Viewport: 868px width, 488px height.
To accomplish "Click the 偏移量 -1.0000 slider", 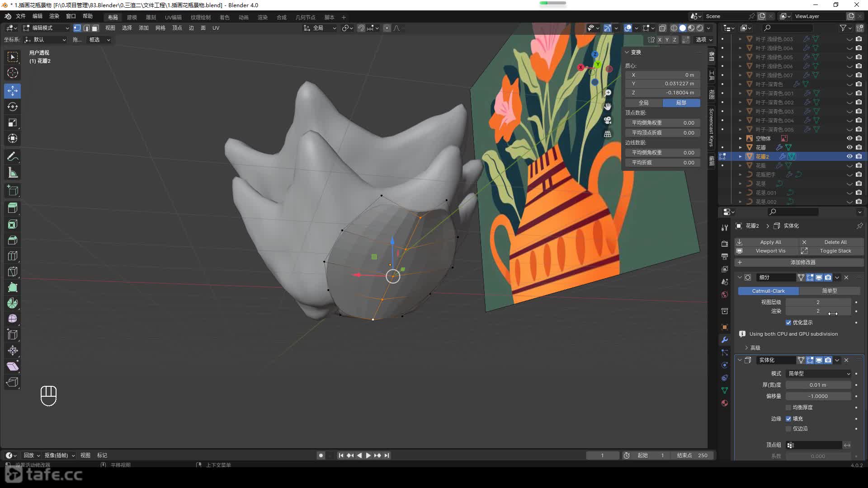I will click(818, 396).
